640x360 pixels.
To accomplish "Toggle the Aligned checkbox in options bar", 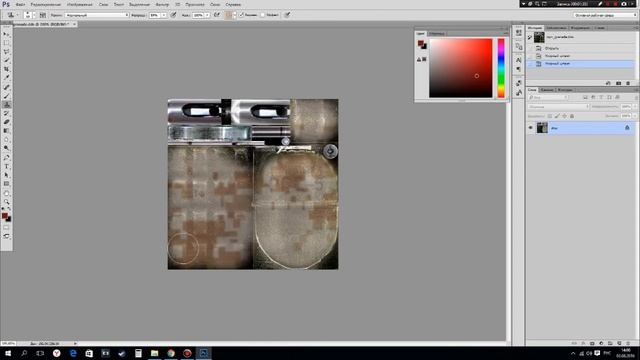I will [241, 15].
